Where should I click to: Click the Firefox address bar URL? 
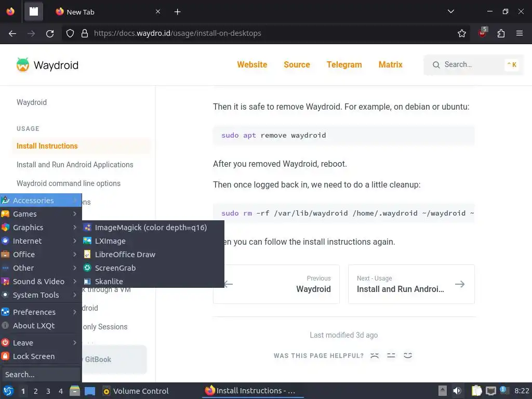[x=178, y=33]
